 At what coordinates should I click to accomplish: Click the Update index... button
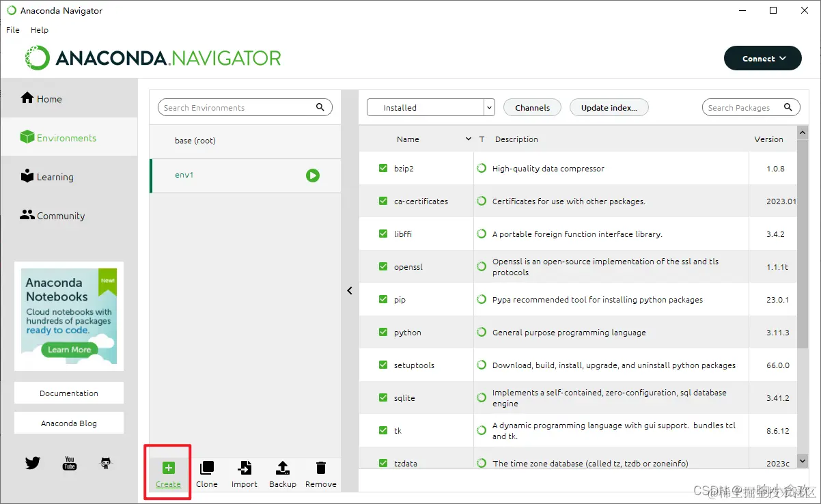click(x=609, y=107)
